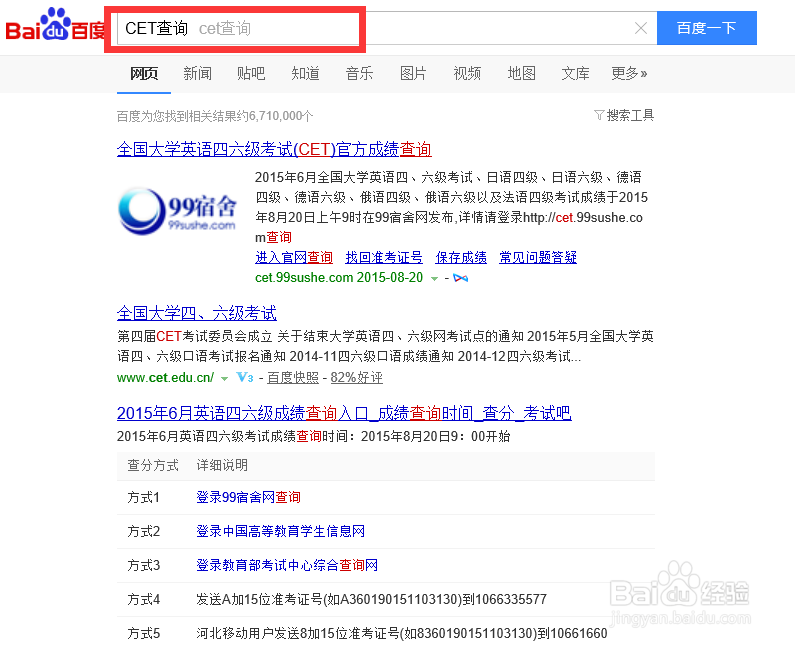Open the 图片 tab
Image resolution: width=795 pixels, height=646 pixels.
point(413,74)
